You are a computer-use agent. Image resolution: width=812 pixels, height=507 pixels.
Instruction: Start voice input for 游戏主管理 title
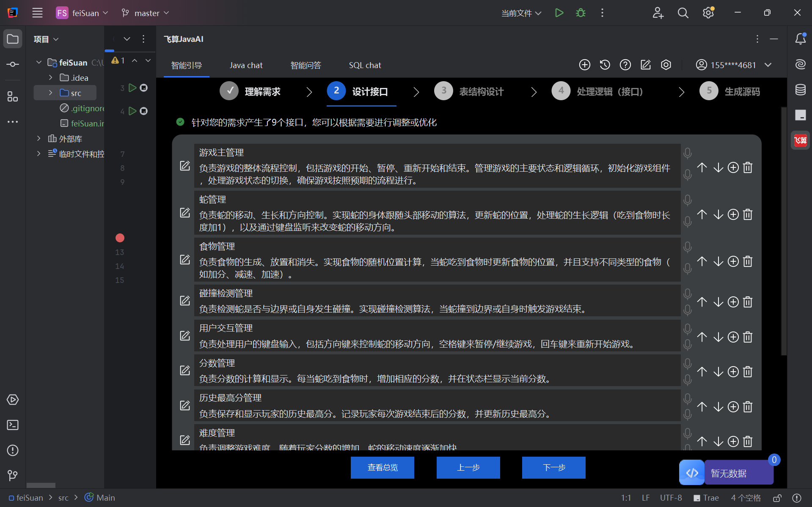[688, 153]
